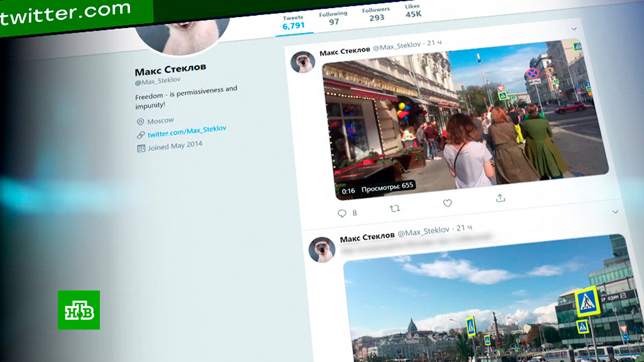Play the street video in first tweet
This screenshot has width=644, height=362.
(x=466, y=119)
